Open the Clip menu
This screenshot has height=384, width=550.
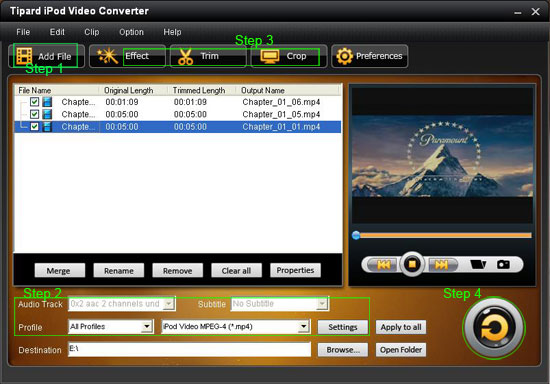click(x=92, y=32)
